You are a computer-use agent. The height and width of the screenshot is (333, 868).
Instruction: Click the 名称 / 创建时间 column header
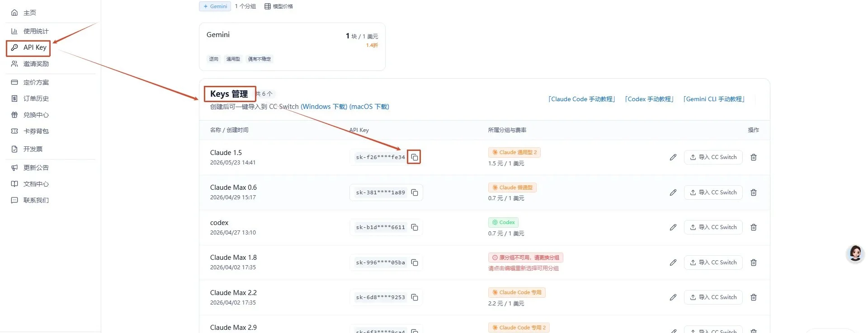coord(229,130)
